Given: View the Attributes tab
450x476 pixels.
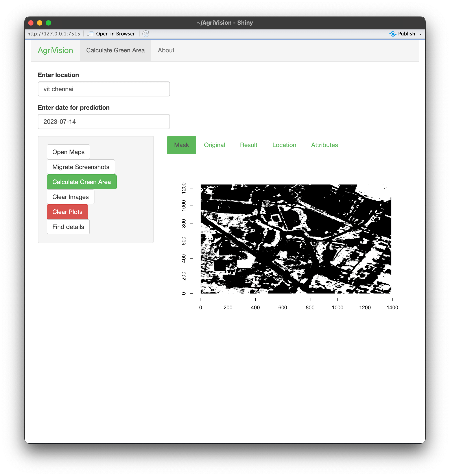Looking at the screenshot, I should coord(324,145).
